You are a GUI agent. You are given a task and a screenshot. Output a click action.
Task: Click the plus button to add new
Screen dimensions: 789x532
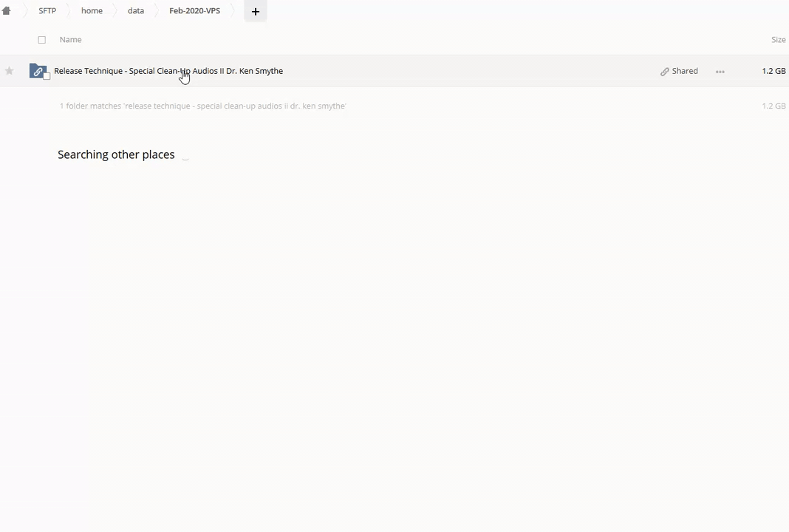click(256, 11)
